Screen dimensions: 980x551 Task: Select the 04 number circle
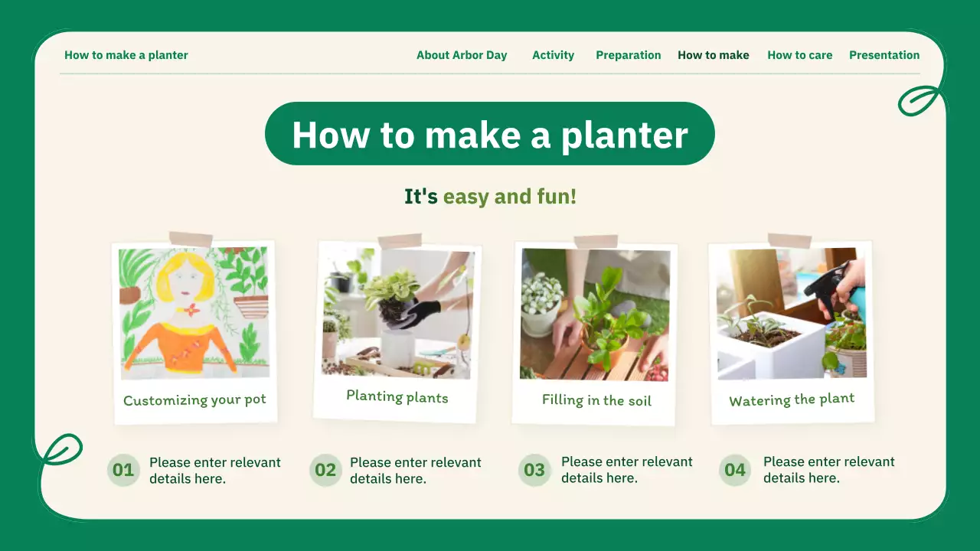pos(735,470)
